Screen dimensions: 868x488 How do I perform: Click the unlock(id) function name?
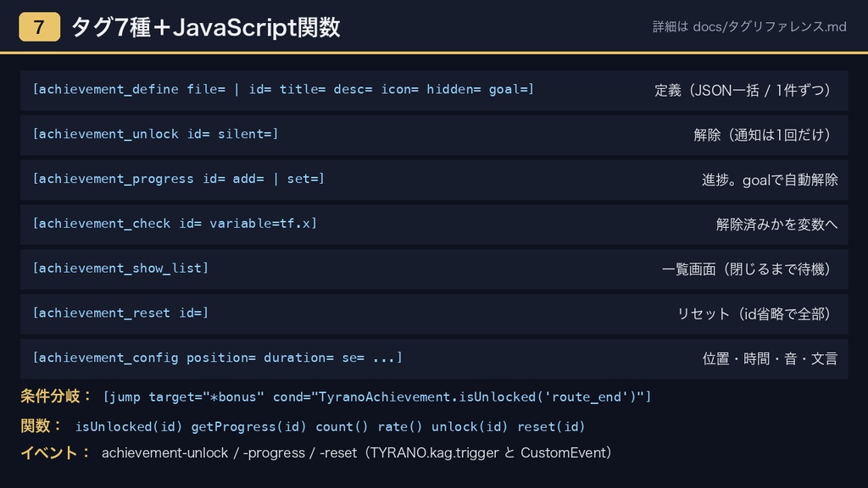(470, 427)
